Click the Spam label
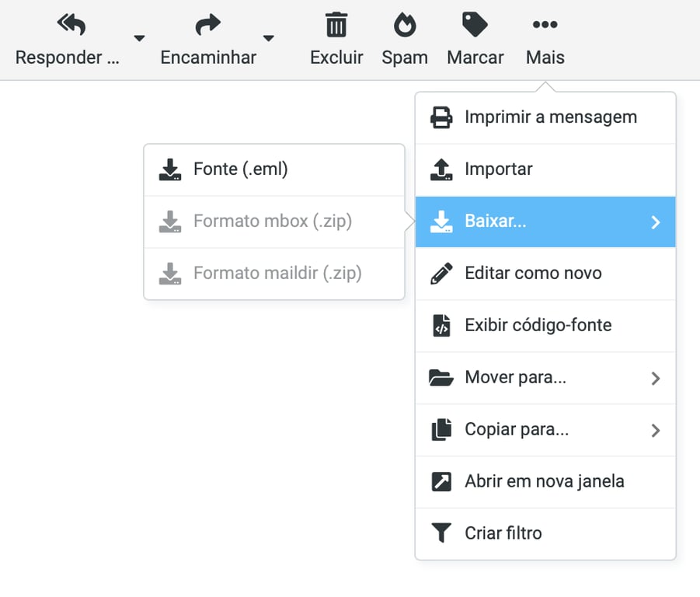This screenshot has width=700, height=597. [x=405, y=58]
